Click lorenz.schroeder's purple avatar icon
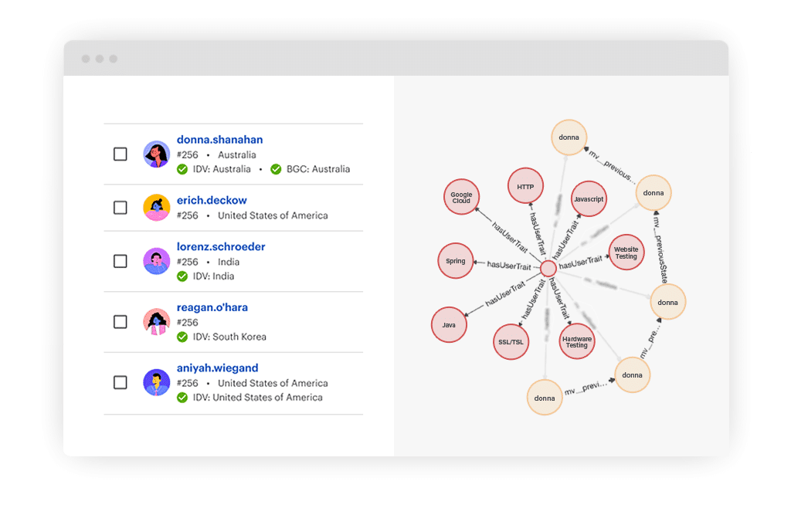Image resolution: width=791 pixels, height=532 pixels. coord(157,261)
